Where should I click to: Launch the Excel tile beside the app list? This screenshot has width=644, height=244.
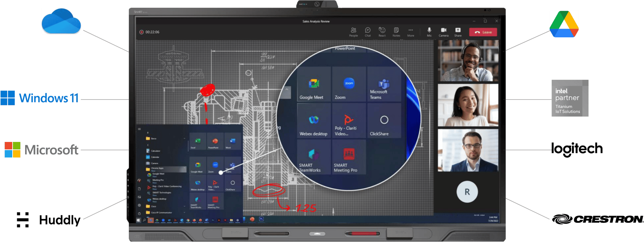coord(198,142)
